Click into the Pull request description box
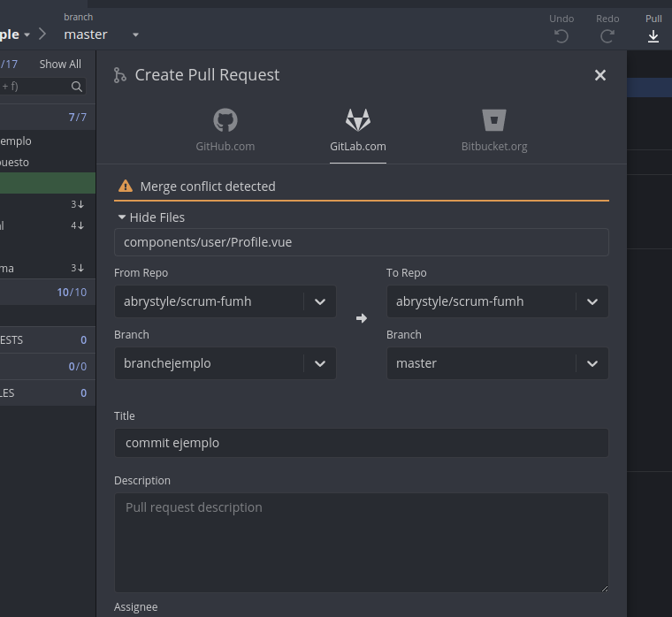Screen dimensions: 672x617 tap(361, 541)
